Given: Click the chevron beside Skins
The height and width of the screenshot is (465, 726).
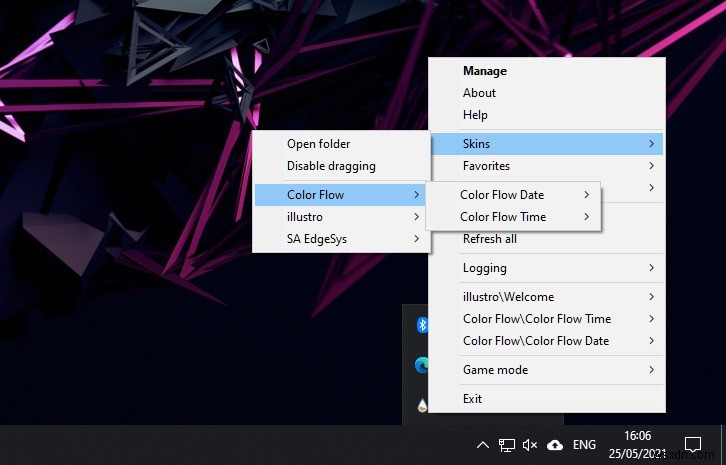Looking at the screenshot, I should click(x=651, y=144).
